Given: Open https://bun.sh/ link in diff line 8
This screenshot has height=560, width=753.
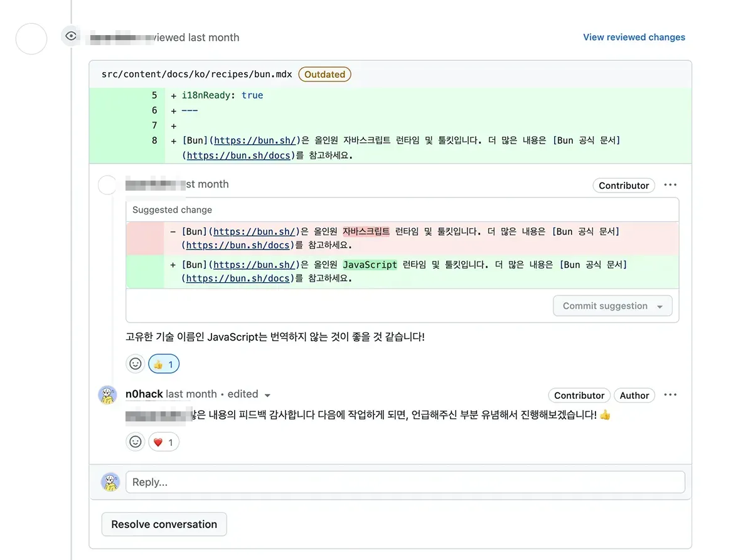Looking at the screenshot, I should 255,140.
